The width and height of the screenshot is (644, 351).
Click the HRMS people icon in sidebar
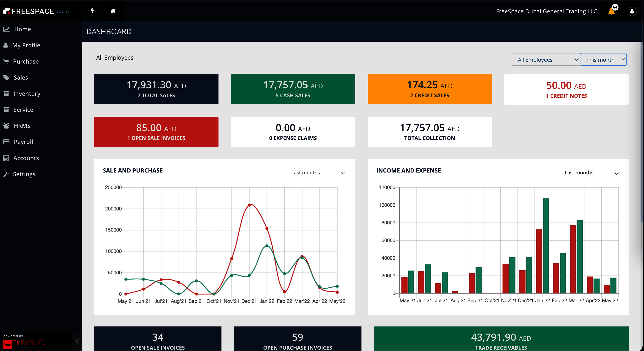6,126
